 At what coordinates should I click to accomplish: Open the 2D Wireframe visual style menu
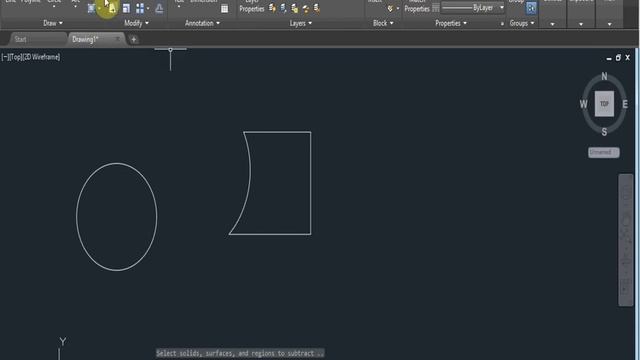41,57
